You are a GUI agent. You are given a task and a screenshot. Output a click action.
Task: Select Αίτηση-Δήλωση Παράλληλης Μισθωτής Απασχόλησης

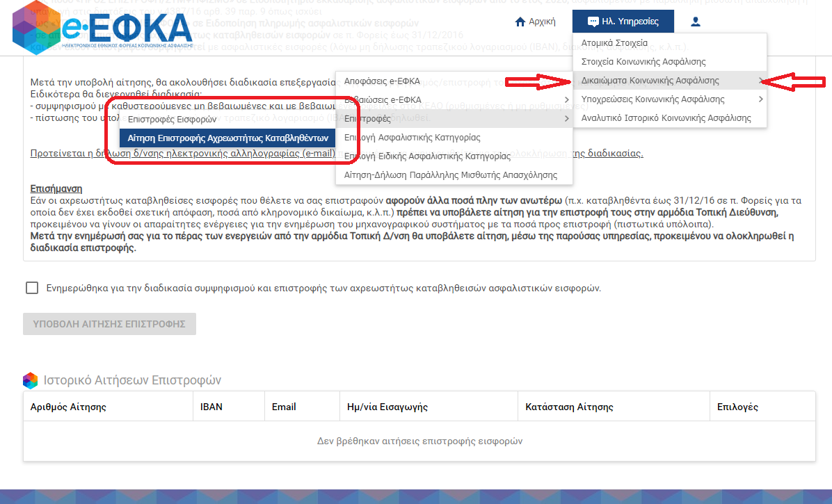(454, 175)
